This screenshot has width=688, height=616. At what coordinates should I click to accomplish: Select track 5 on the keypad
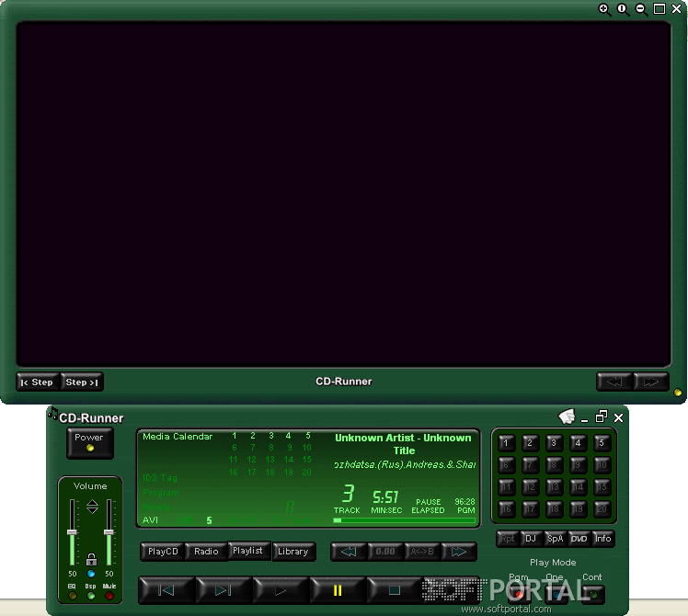pos(602,443)
